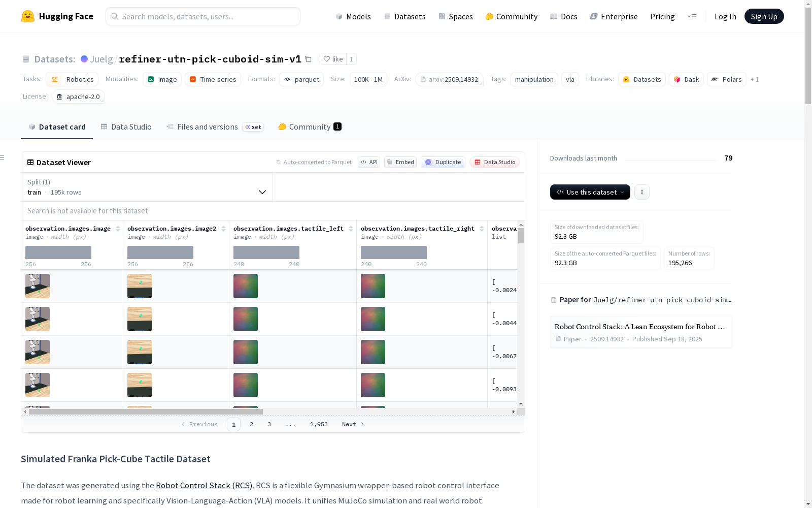Click the Duplicate button
Screen dimensions: 812x508
coord(443,162)
